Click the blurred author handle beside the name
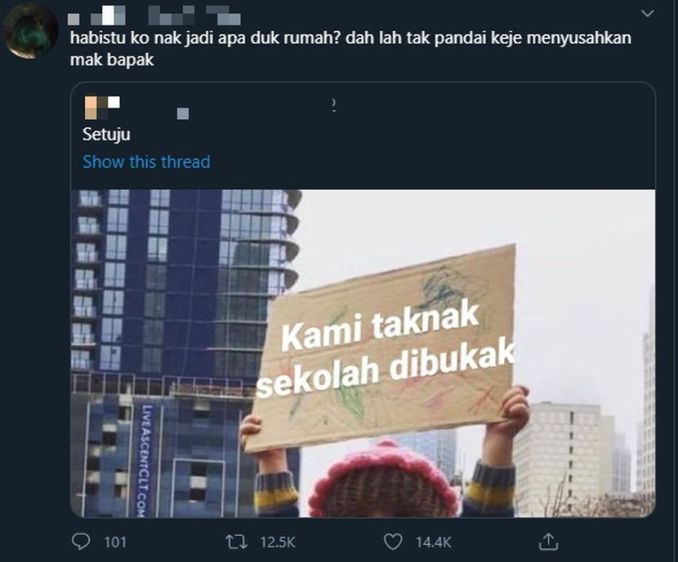This screenshot has height=562, width=678. (195, 16)
